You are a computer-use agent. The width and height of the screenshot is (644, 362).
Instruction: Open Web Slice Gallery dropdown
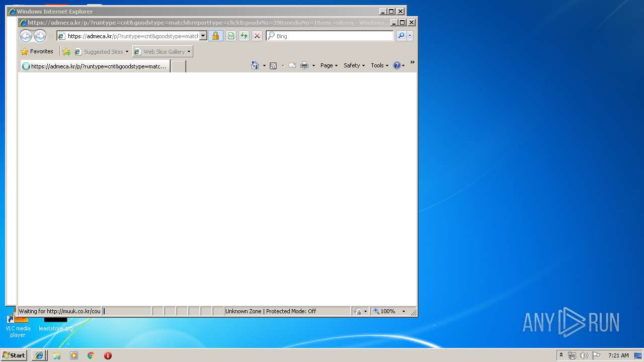[x=163, y=51]
